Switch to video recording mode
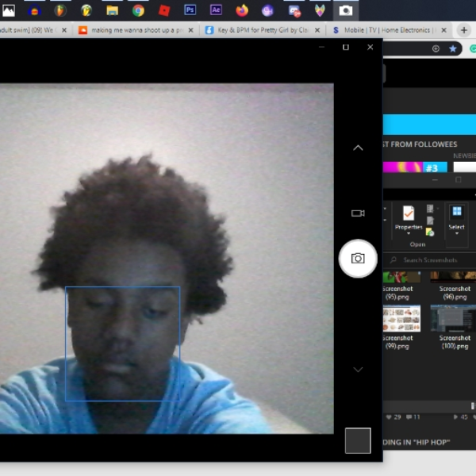 [358, 213]
